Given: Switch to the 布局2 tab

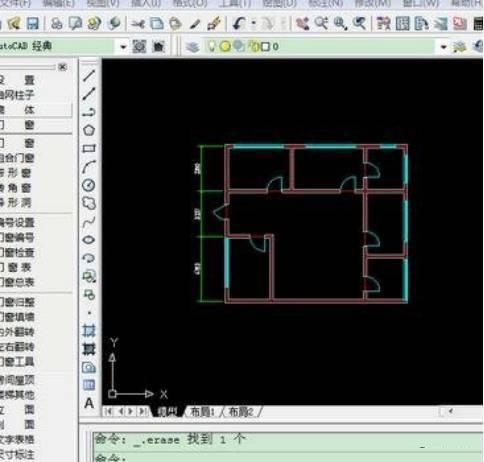Looking at the screenshot, I should pos(241,412).
